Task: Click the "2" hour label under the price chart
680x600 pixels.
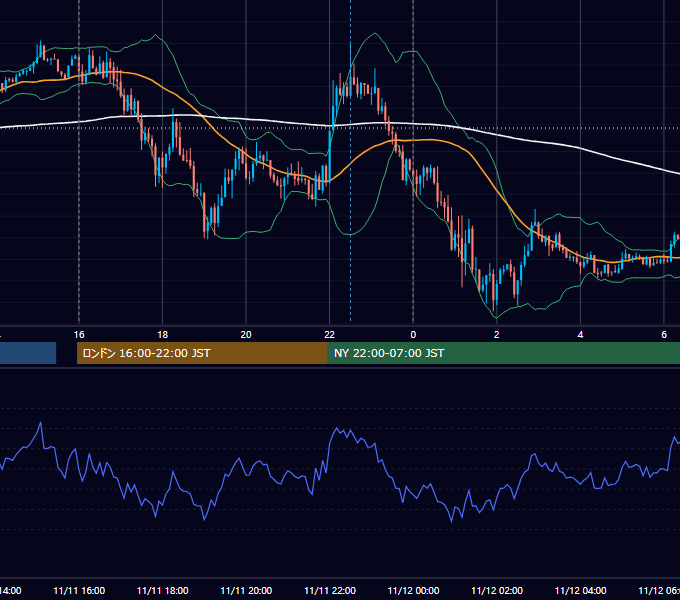Action: [x=497, y=335]
